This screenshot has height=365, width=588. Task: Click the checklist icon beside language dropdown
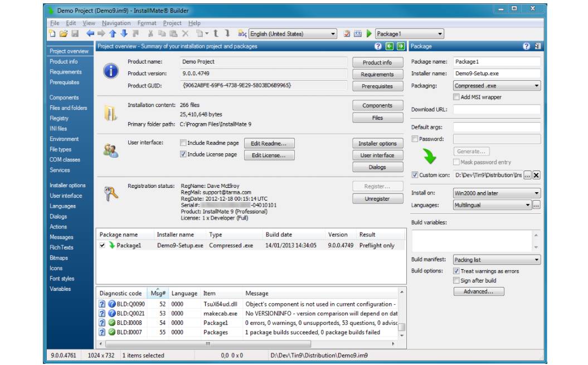(347, 34)
